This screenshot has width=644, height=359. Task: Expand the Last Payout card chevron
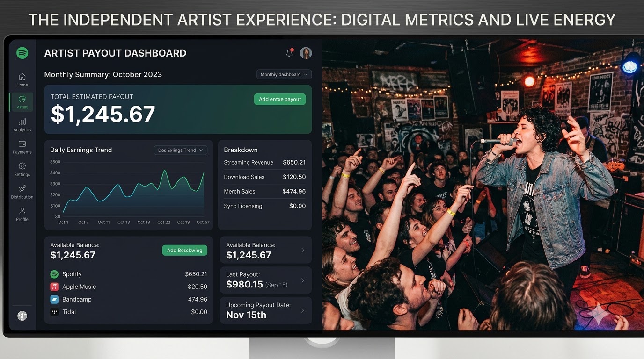(303, 280)
